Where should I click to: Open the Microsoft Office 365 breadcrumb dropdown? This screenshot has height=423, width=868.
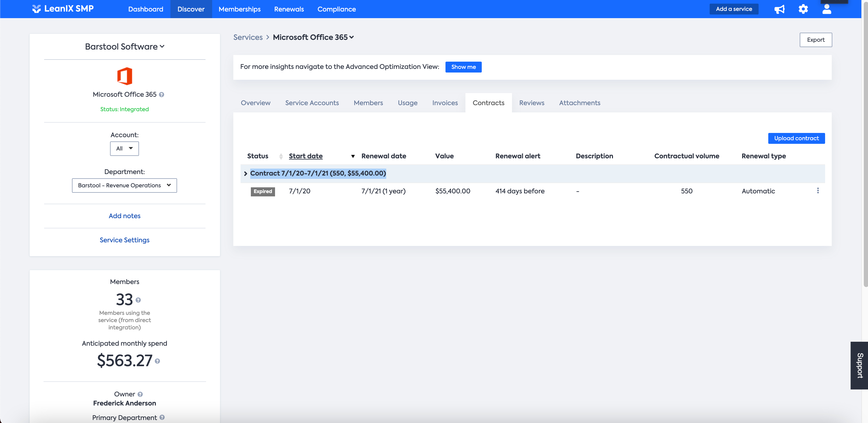coord(313,37)
